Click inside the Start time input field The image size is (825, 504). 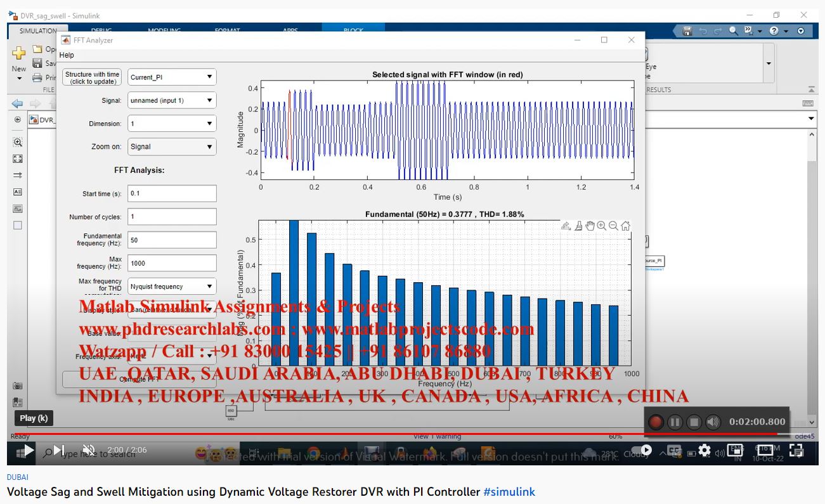(172, 193)
